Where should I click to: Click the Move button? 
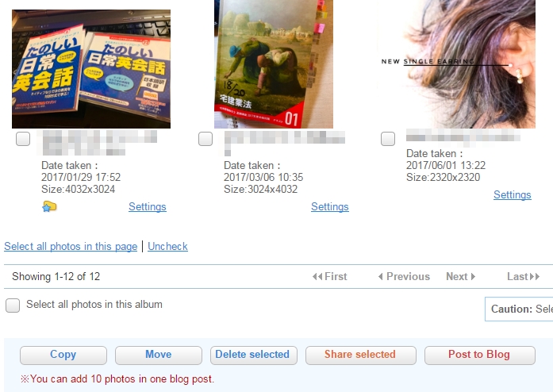(159, 355)
